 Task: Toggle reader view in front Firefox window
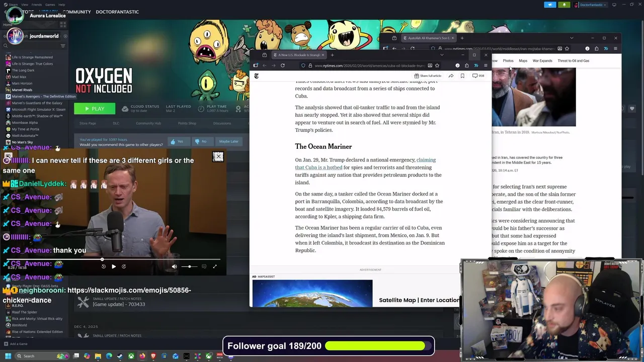pos(430,65)
